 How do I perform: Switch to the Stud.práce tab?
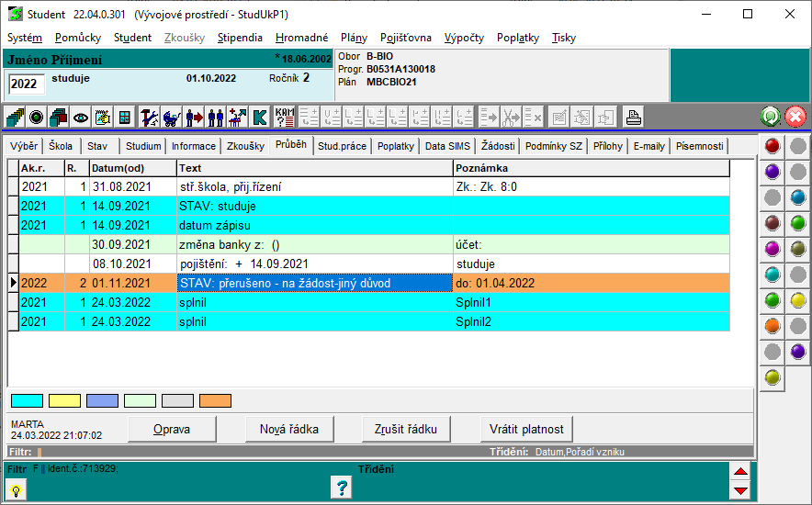click(342, 146)
